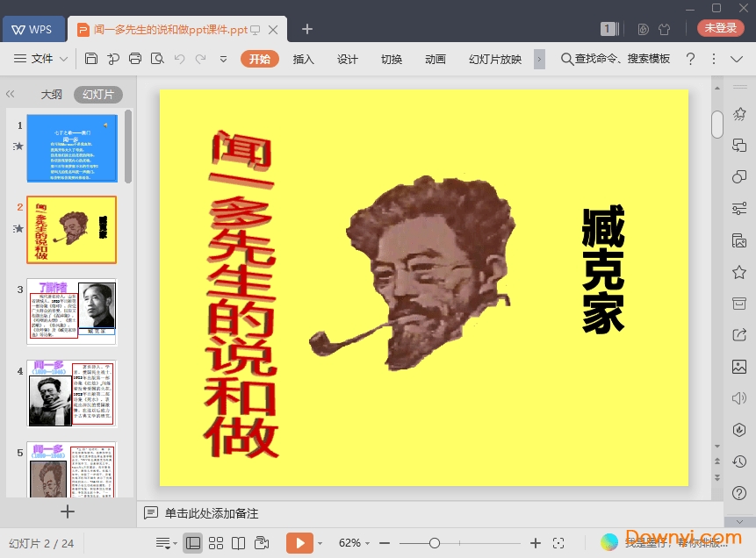Select slide 3 thumbnail in the panel
The width and height of the screenshot is (756, 558).
coord(70,311)
